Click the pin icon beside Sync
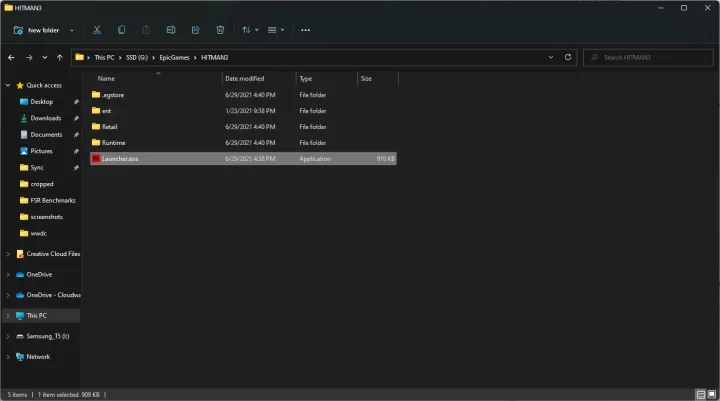The width and height of the screenshot is (720, 401). 76,168
